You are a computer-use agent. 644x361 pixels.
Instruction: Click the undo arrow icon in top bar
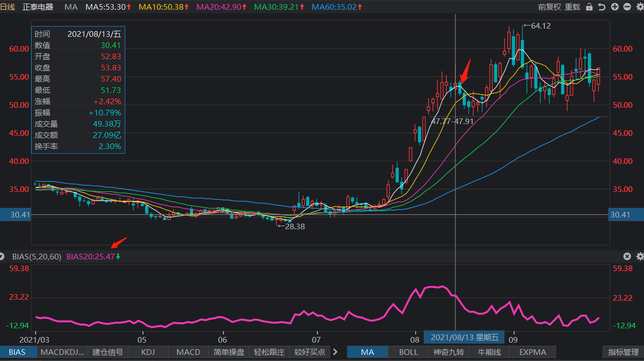[602, 7]
